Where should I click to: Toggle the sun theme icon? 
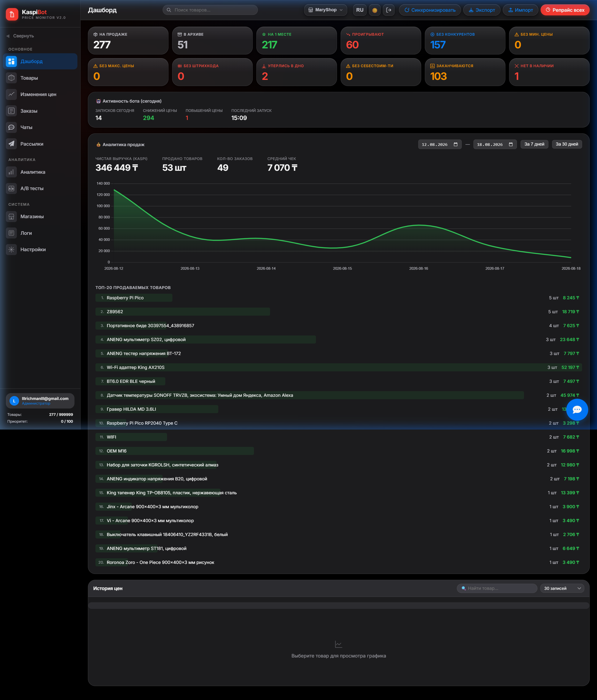375,10
